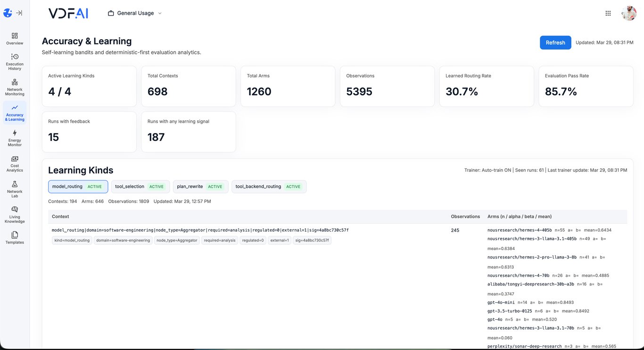Click the Runs with any learning signal value 187
This screenshot has height=350, width=644.
coord(156,137)
